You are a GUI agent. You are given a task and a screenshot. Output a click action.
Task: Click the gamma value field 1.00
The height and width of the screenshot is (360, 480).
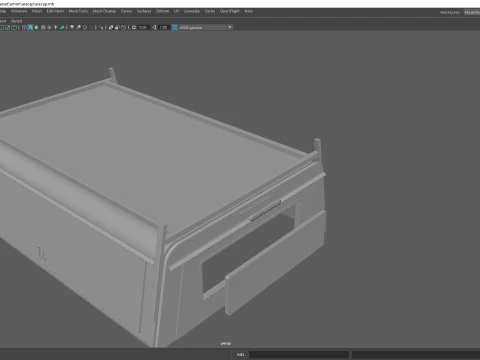[163, 27]
